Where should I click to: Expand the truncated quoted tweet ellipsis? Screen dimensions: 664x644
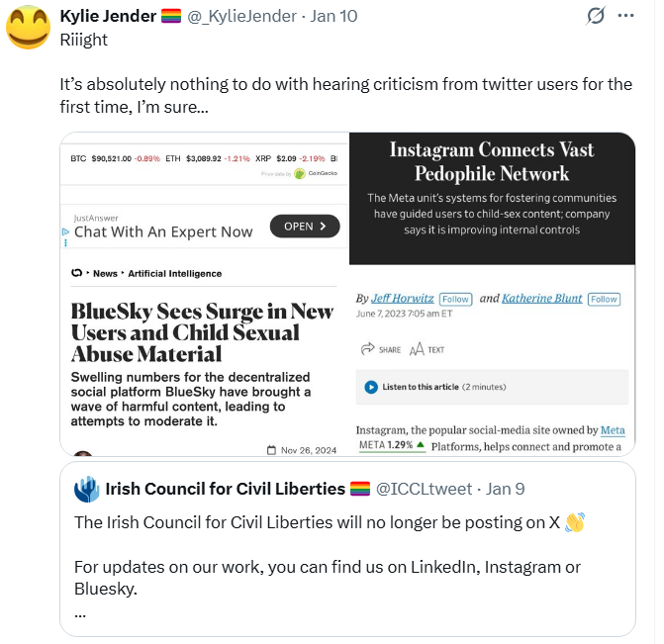(x=80, y=612)
